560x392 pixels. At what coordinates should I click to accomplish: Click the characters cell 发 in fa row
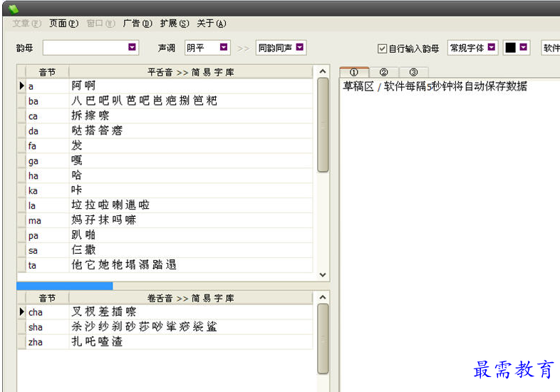[x=191, y=146]
